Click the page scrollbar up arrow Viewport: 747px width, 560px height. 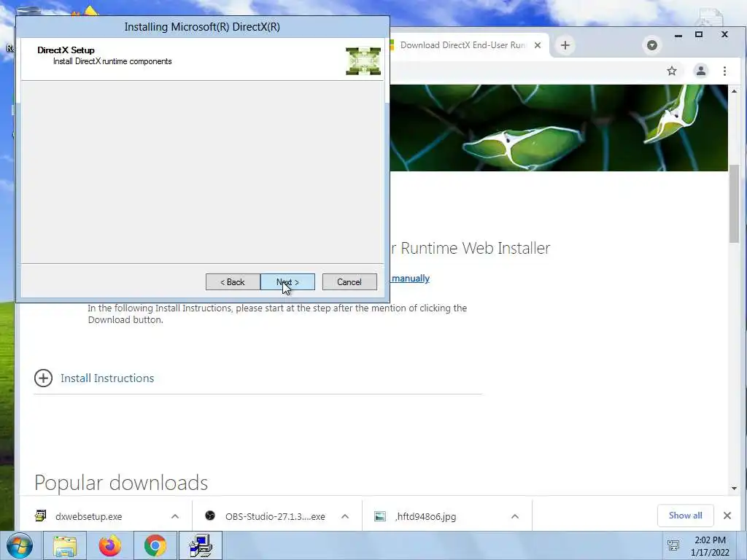734,91
